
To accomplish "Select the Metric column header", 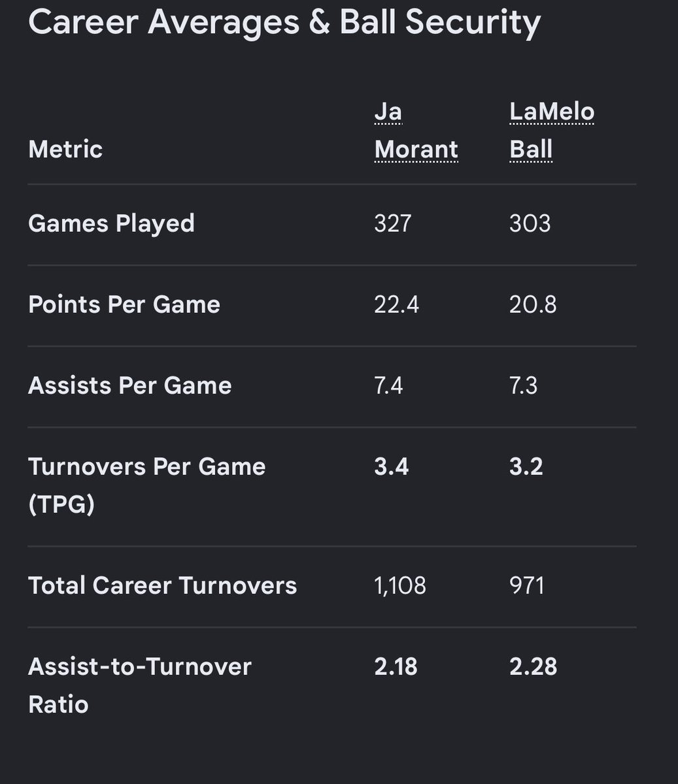I will pyautogui.click(x=65, y=149).
